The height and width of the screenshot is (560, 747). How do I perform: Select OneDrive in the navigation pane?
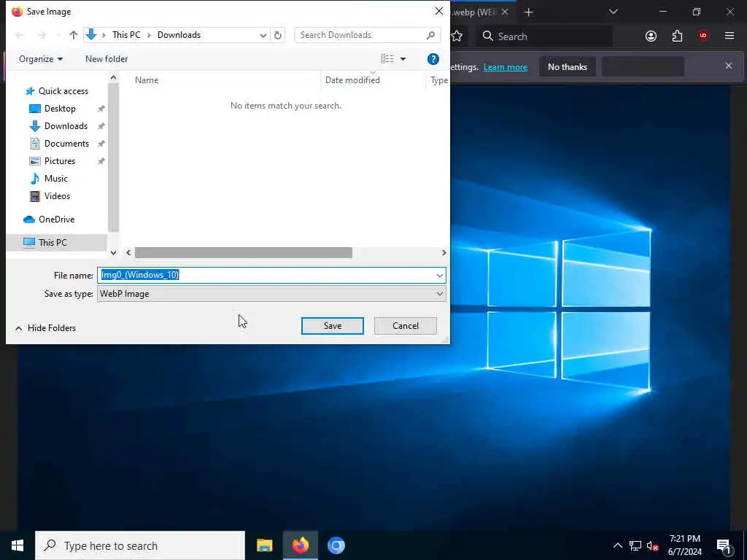pyautogui.click(x=56, y=219)
